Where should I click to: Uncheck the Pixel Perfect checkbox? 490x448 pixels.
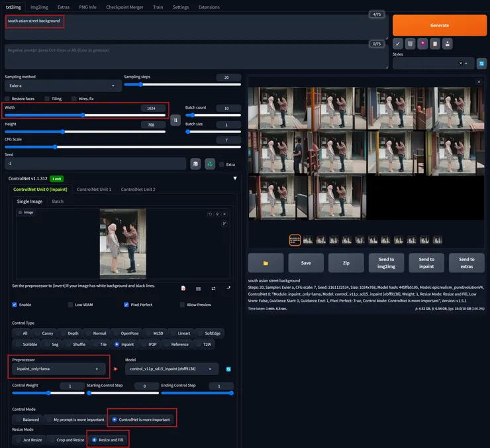pos(126,305)
